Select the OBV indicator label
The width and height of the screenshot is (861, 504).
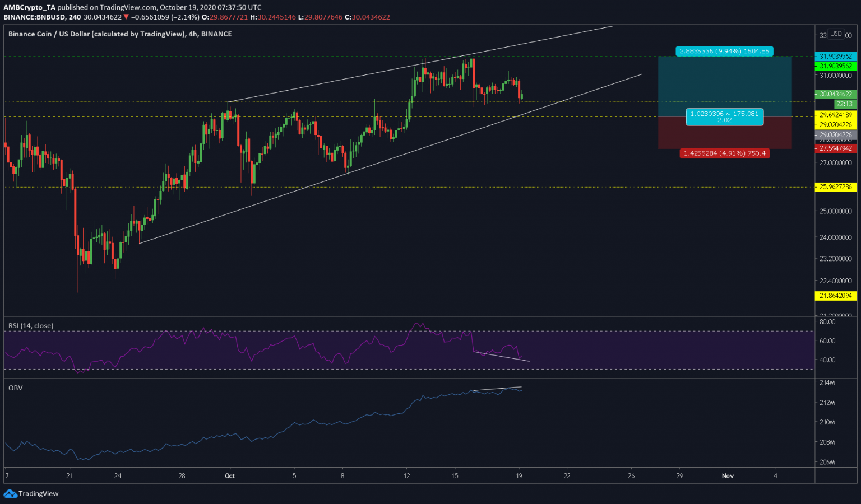pos(16,388)
